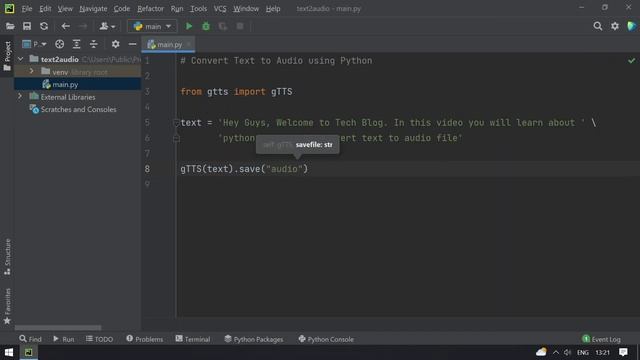Open the main run configuration dropdown
Image resolution: width=640 pixels, height=360 pixels.
[x=152, y=27]
